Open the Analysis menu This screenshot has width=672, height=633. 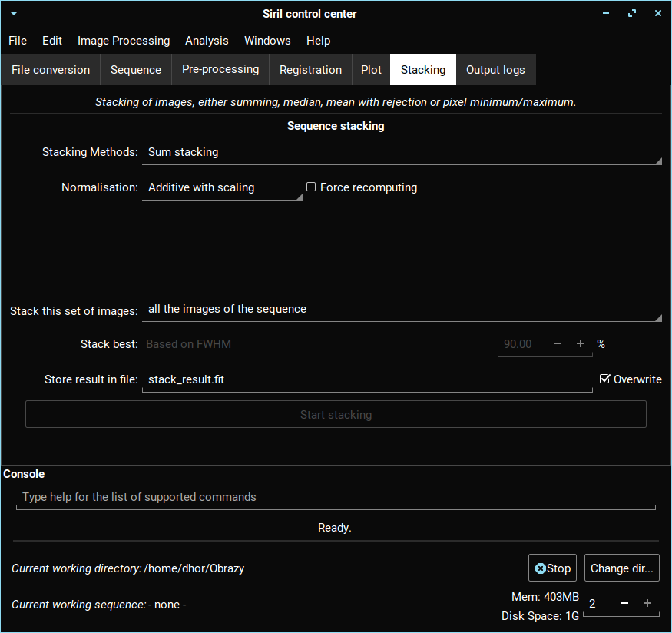pyautogui.click(x=207, y=41)
